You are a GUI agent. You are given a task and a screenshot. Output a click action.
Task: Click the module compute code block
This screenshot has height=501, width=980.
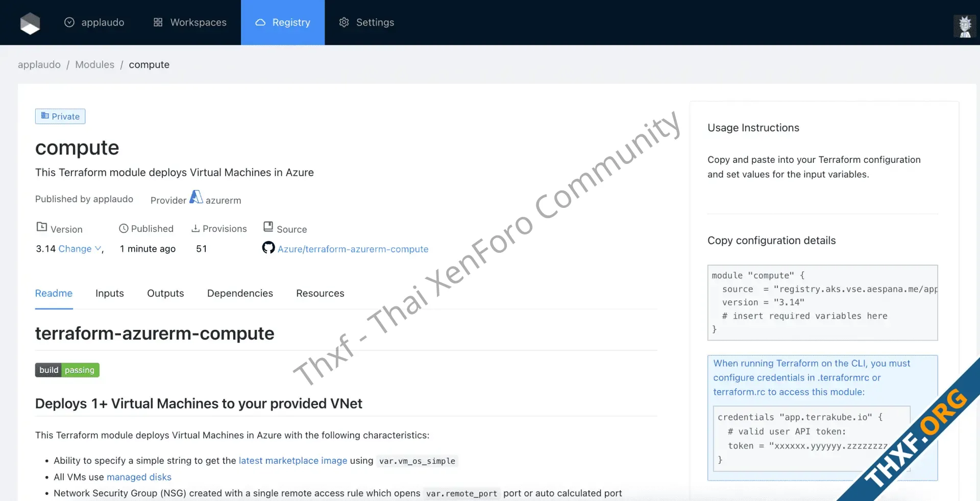822,302
